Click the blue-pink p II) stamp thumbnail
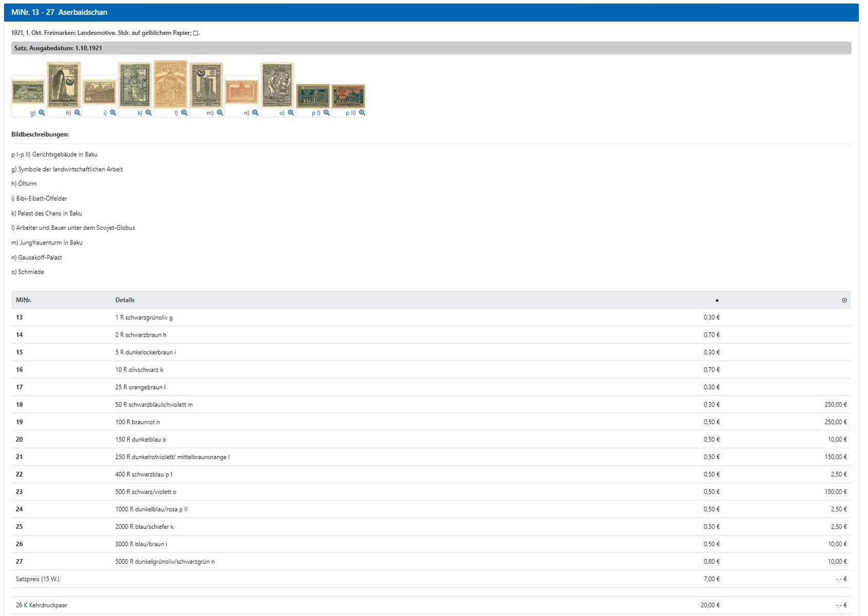Image resolution: width=868 pixels, height=616 pixels. coord(348,96)
